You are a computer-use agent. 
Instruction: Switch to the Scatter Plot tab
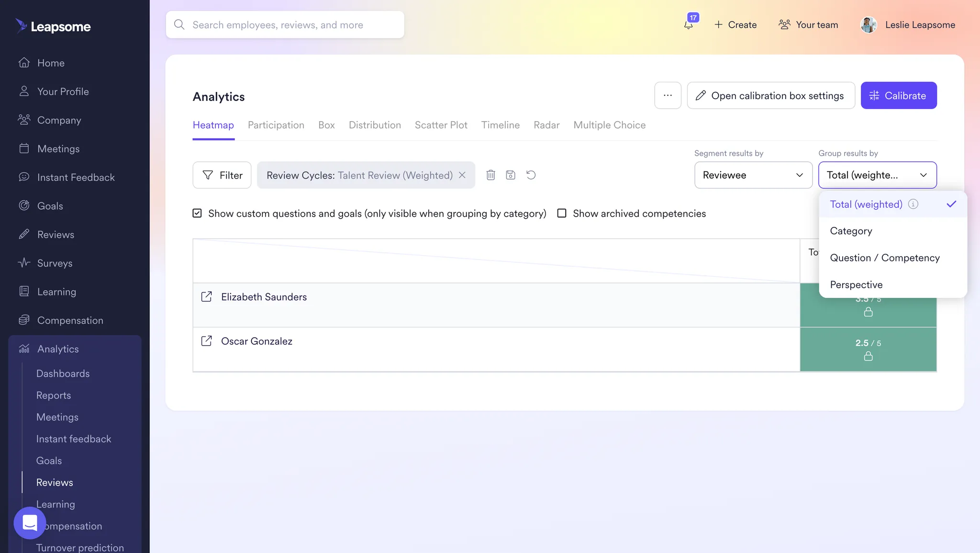(x=441, y=125)
